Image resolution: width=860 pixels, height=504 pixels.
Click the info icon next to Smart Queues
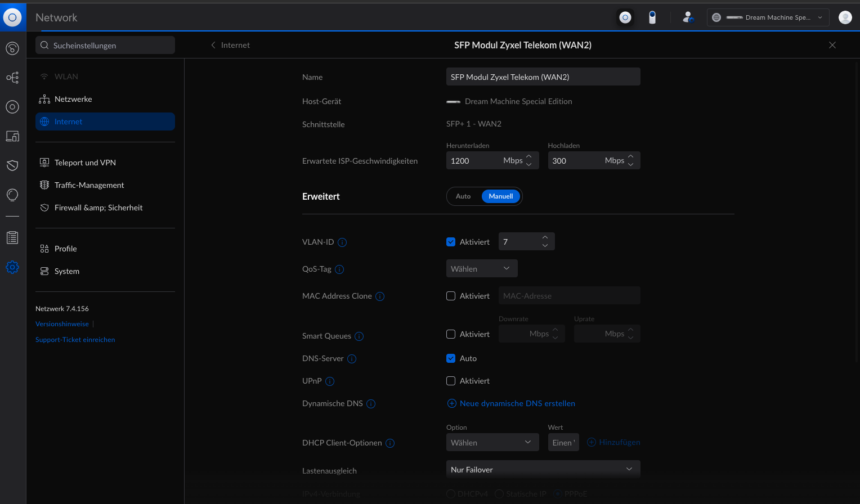pos(359,336)
